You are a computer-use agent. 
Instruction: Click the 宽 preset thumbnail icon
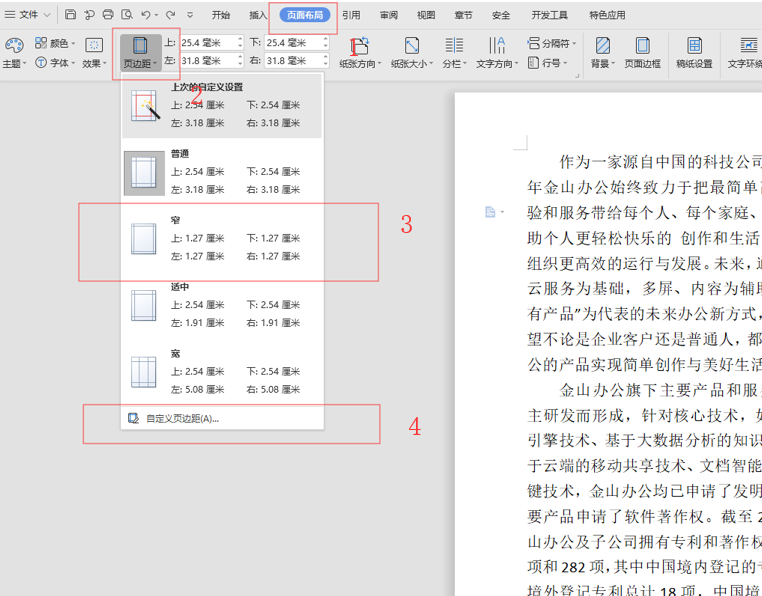[x=144, y=372]
